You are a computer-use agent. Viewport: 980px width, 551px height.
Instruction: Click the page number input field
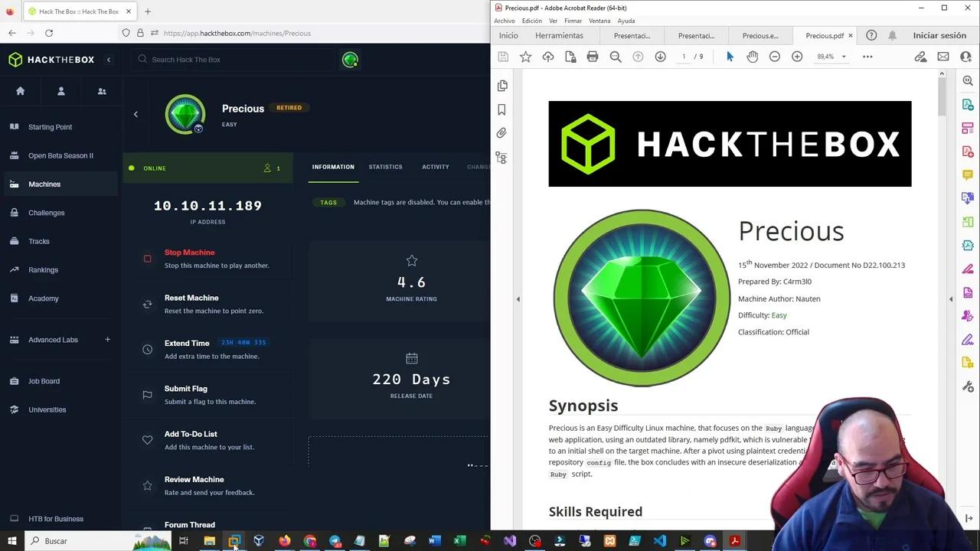(x=683, y=56)
